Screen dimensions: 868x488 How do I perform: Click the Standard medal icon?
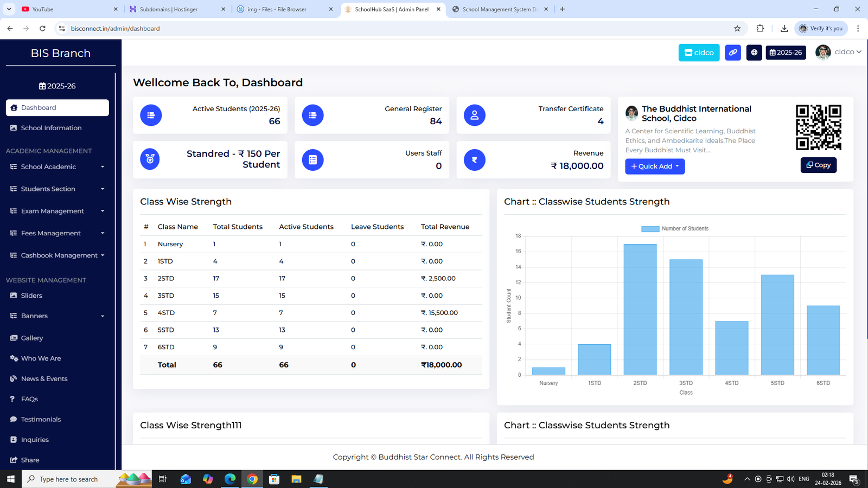150,159
